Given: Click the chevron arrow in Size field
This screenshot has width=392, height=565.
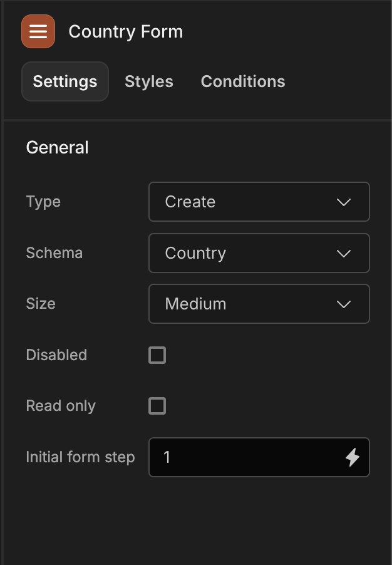Looking at the screenshot, I should (x=344, y=304).
